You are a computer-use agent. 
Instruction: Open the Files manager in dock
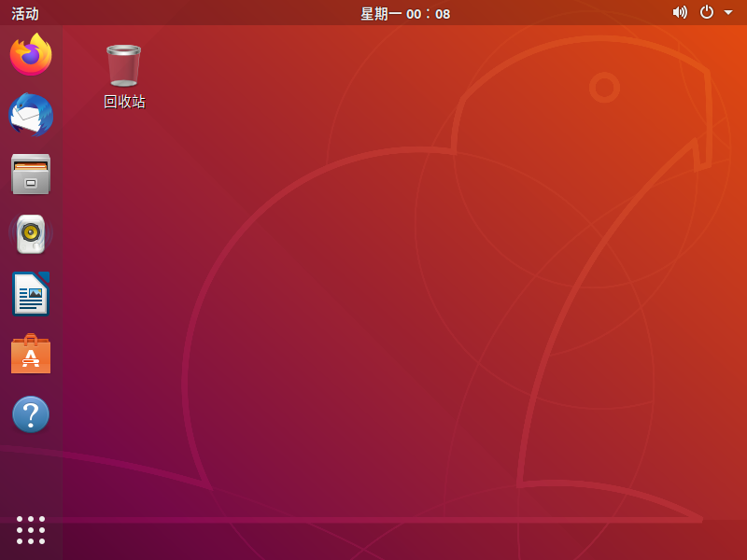[31, 175]
